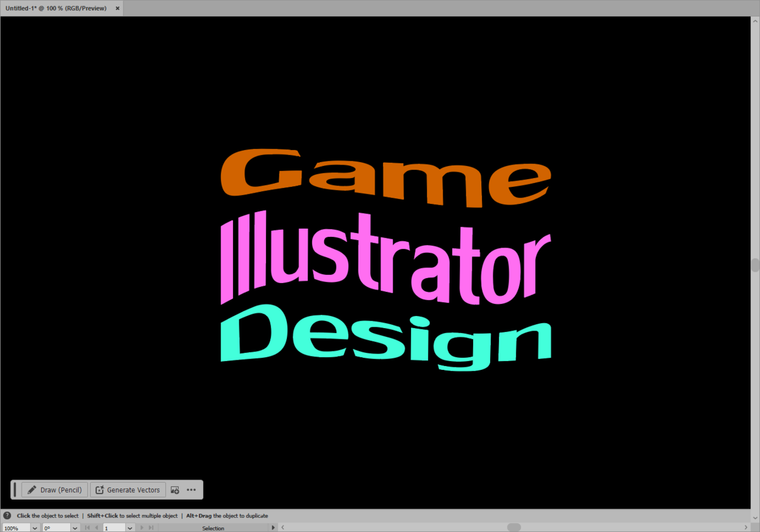This screenshot has height=532, width=760.
Task: Open the artboard number dropdown
Action: click(130, 528)
